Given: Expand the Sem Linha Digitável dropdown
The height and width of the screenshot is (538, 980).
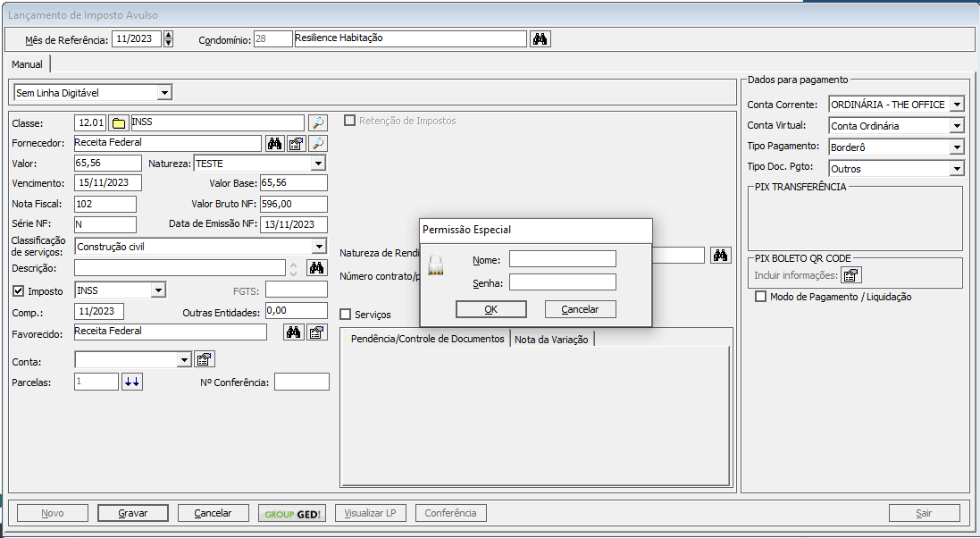Looking at the screenshot, I should click(163, 93).
